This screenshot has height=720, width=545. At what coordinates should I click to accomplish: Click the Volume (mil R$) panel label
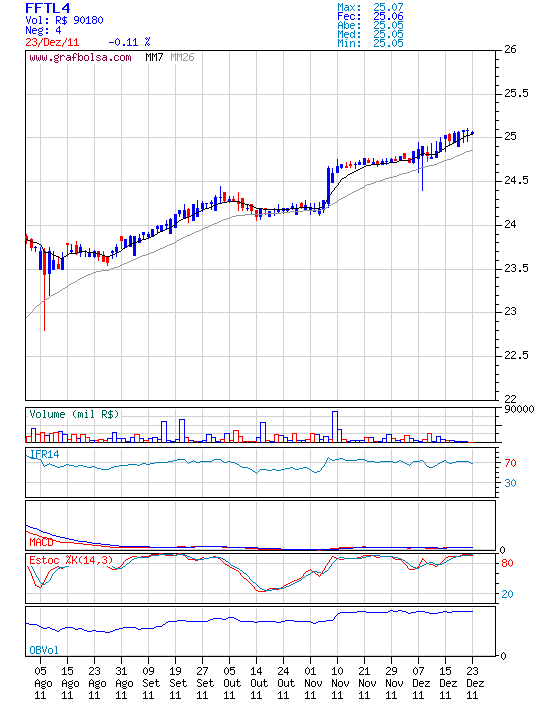click(74, 414)
